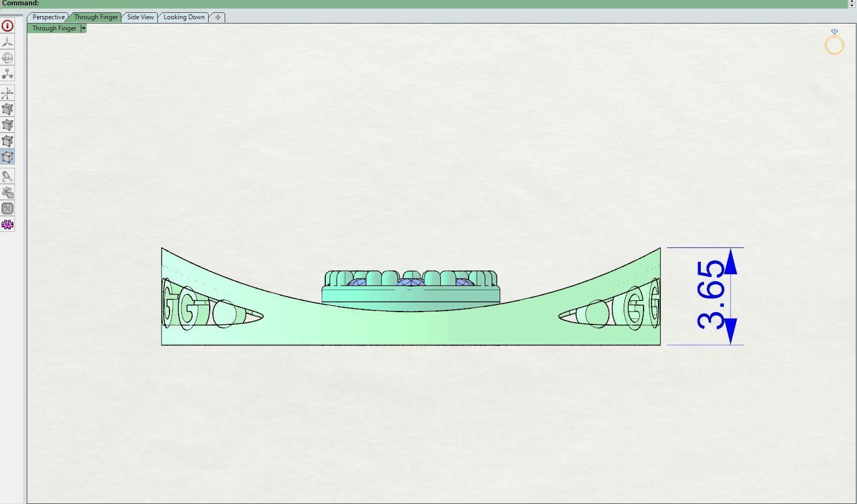Click cube icon just above the highlighted cube
The width and height of the screenshot is (857, 504).
[x=7, y=141]
